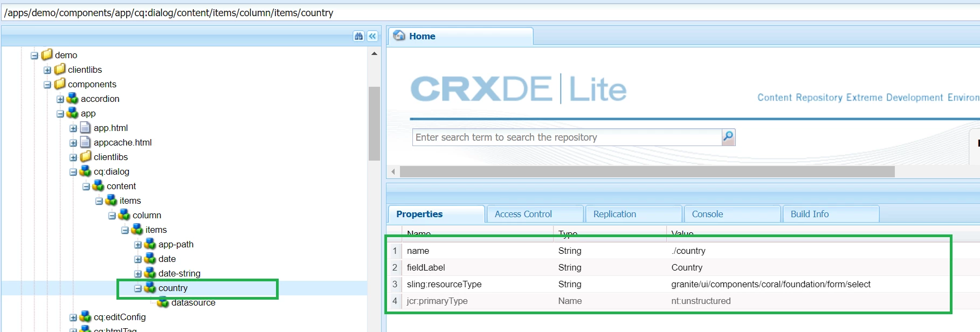Click the 'sling:resourceType' property name

coord(444,284)
